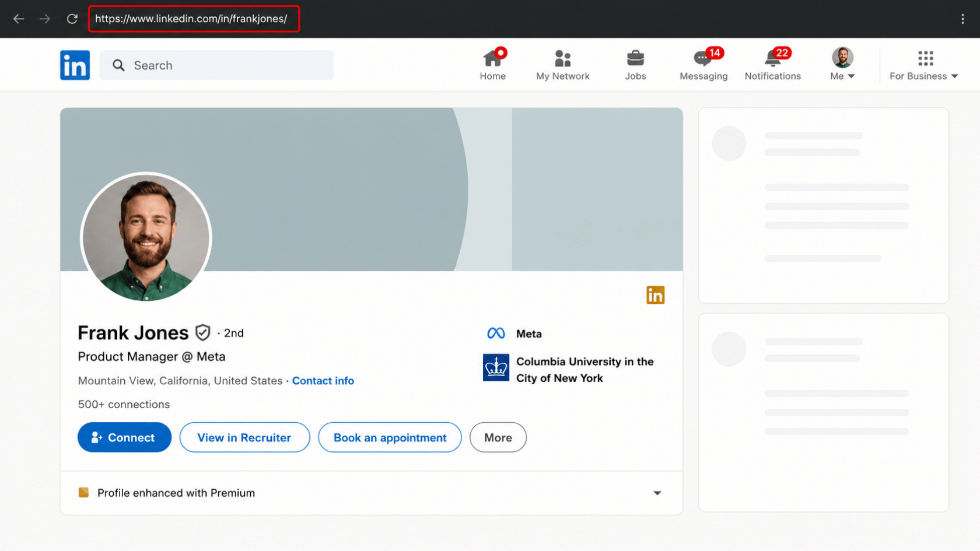This screenshot has height=551, width=980.
Task: Expand the Me account dropdown
Action: tap(842, 65)
